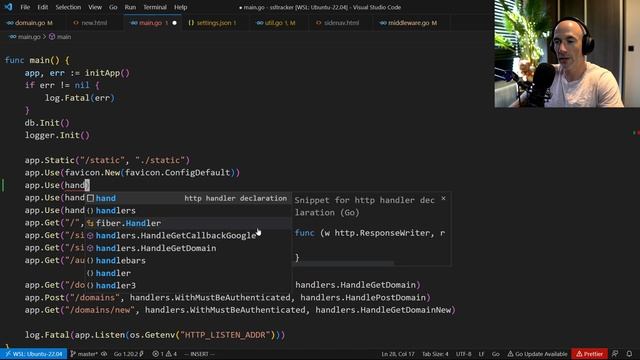Select the 'handler3' suggestion
The image size is (640, 360).
coord(188,285)
